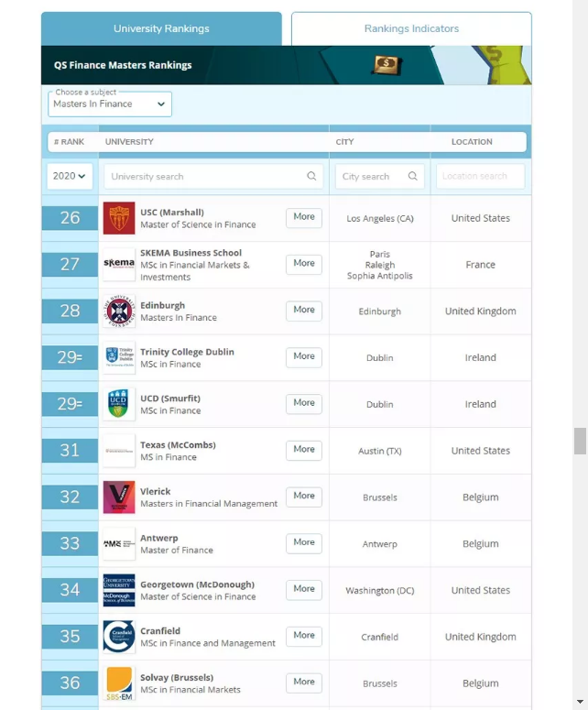588x710 pixels.
Task: Click rank number 31
Action: coord(70,451)
